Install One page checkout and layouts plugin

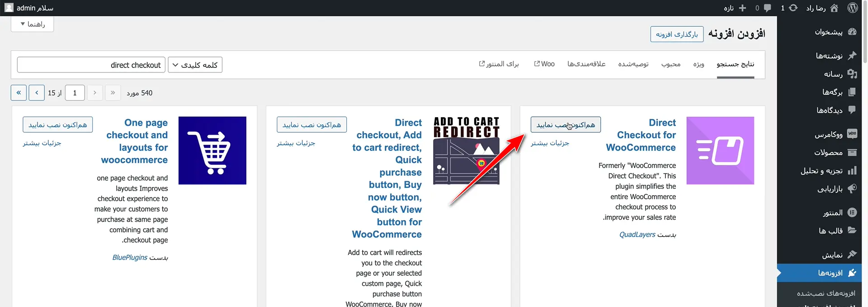click(x=57, y=125)
